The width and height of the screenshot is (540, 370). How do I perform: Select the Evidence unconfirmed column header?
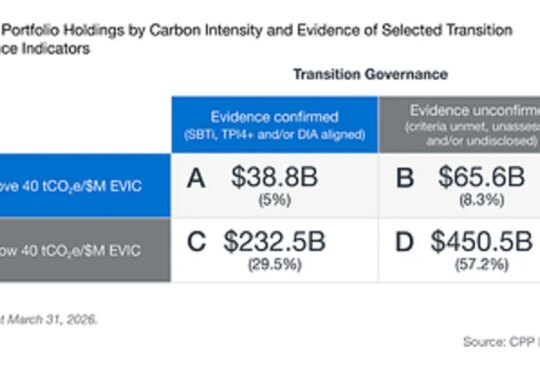pyautogui.click(x=459, y=125)
